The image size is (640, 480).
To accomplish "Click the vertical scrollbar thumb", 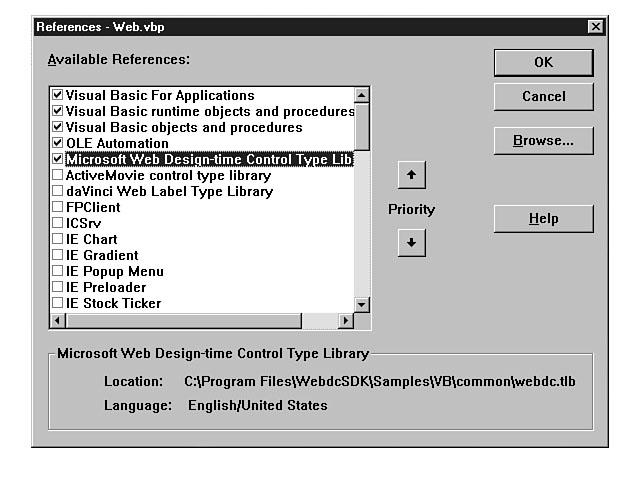I will point(362,125).
